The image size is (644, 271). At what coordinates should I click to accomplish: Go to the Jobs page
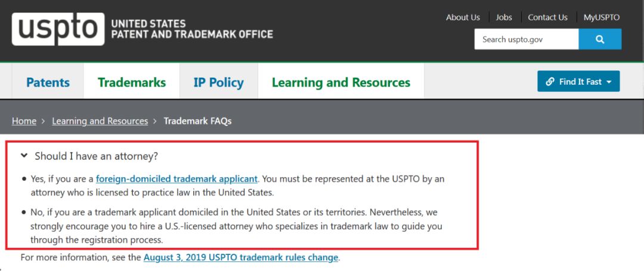pos(504,17)
